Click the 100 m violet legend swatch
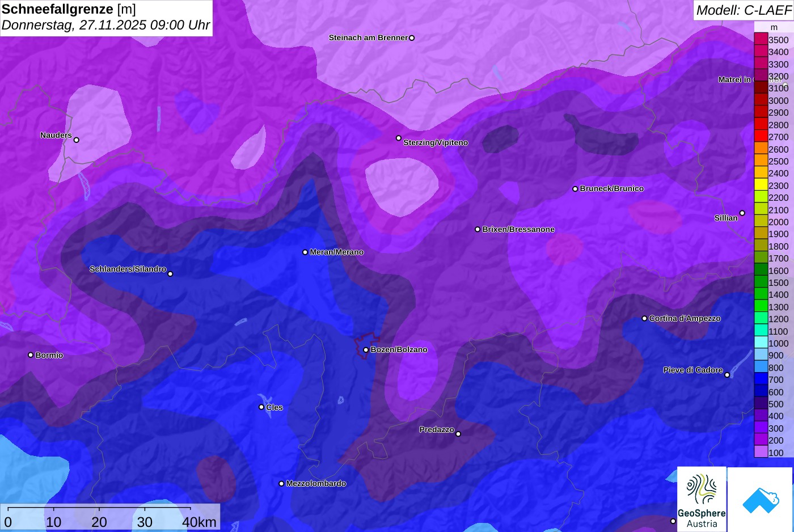This screenshot has height=532, width=794. (x=761, y=451)
